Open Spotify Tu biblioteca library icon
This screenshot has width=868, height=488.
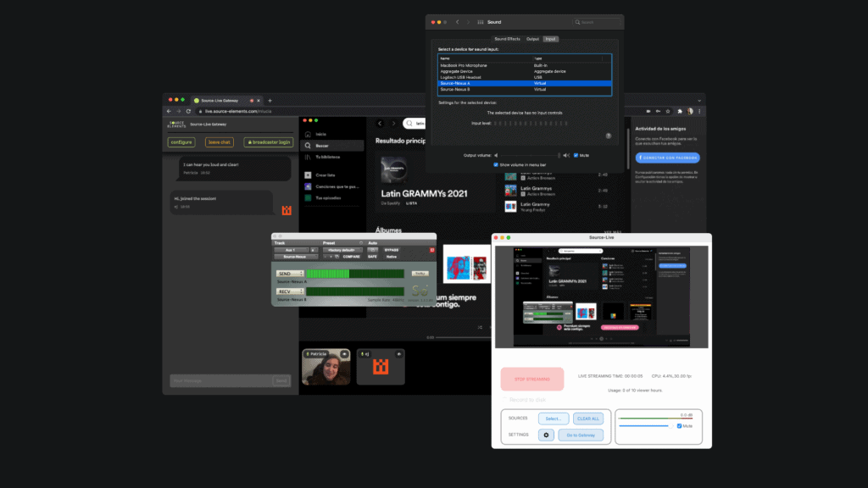click(x=308, y=157)
